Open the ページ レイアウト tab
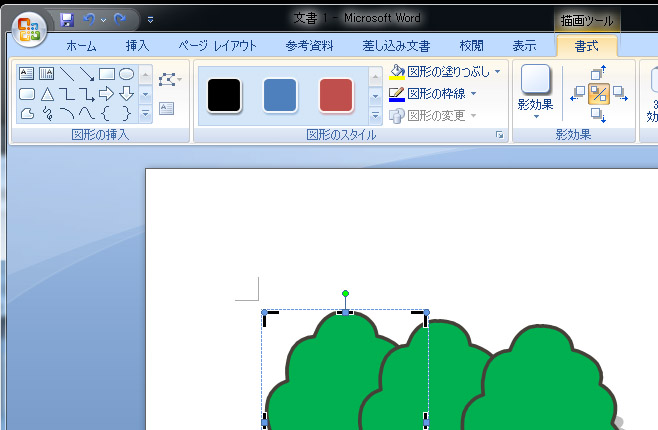 click(217, 46)
